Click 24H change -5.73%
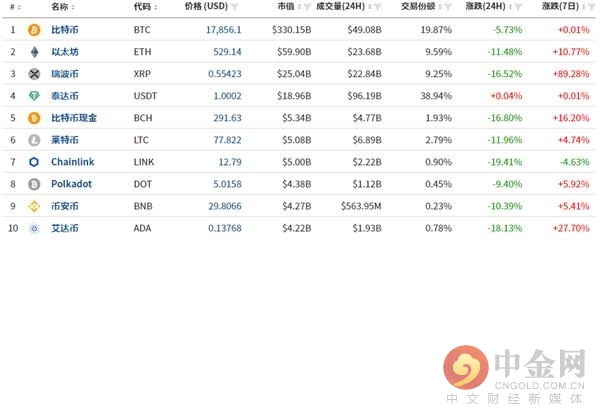This screenshot has width=600, height=417. tap(507, 30)
